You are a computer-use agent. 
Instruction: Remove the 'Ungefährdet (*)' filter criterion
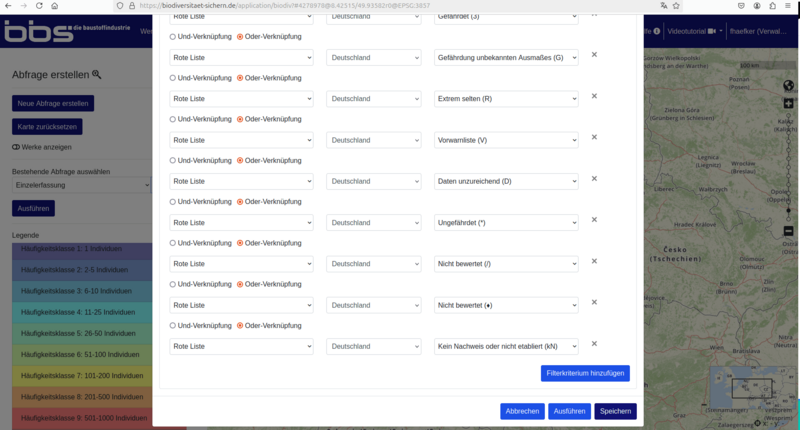[x=594, y=220]
